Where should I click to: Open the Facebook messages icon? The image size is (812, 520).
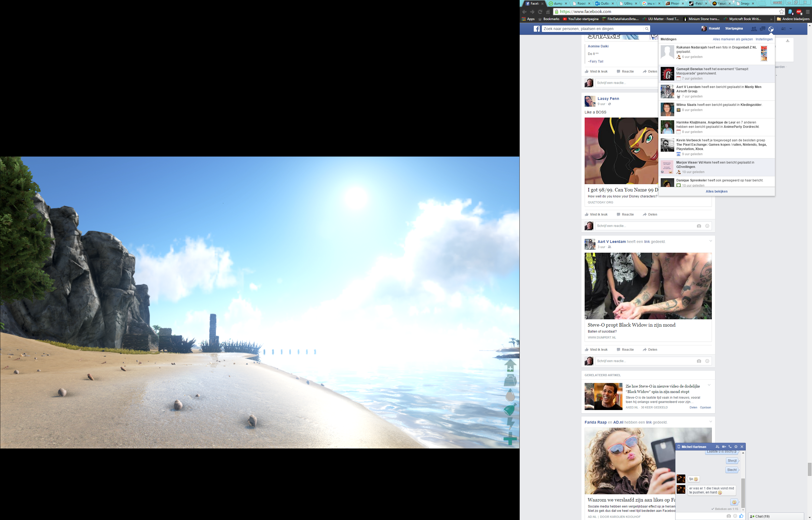click(x=762, y=29)
